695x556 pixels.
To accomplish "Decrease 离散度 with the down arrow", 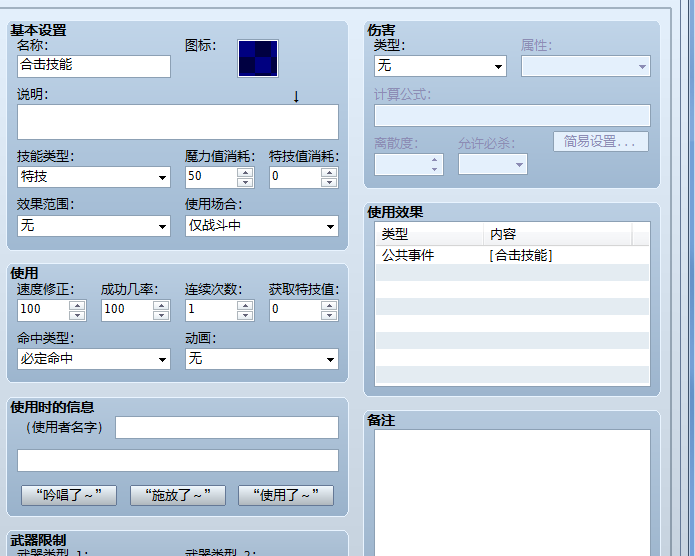I will 434,169.
